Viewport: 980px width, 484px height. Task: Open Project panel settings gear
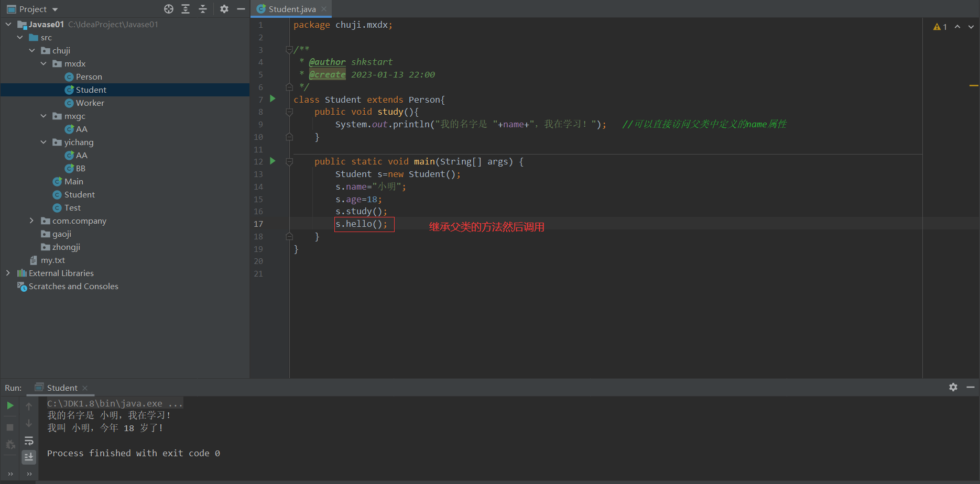(224, 9)
